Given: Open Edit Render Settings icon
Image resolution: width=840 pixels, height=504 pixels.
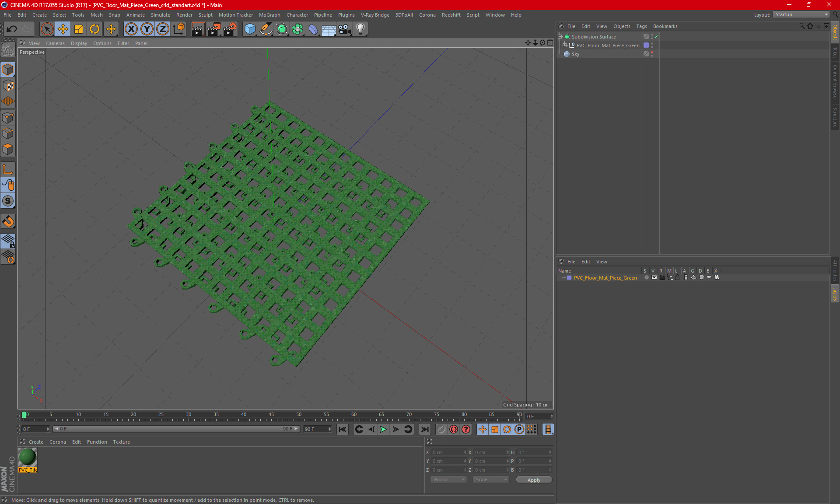Looking at the screenshot, I should [230, 29].
